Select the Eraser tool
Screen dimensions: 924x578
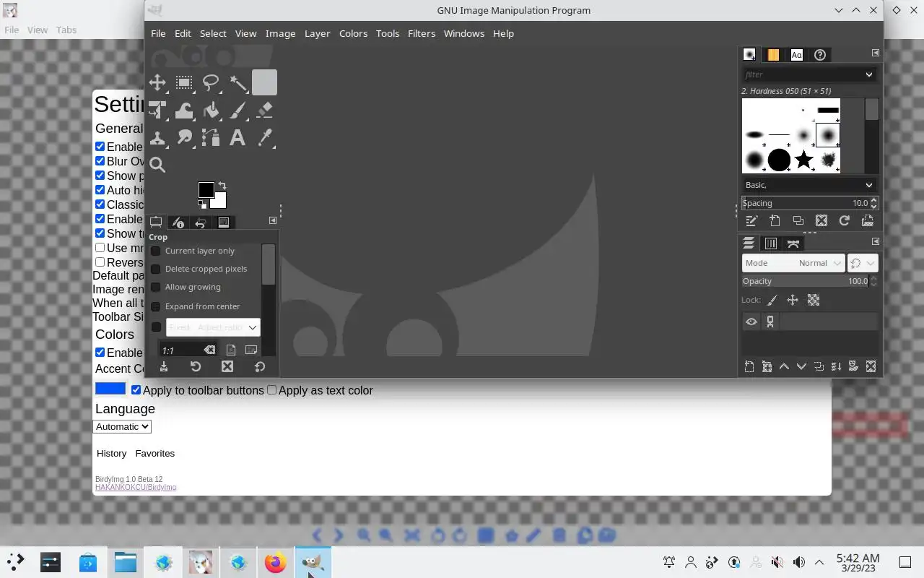264,110
